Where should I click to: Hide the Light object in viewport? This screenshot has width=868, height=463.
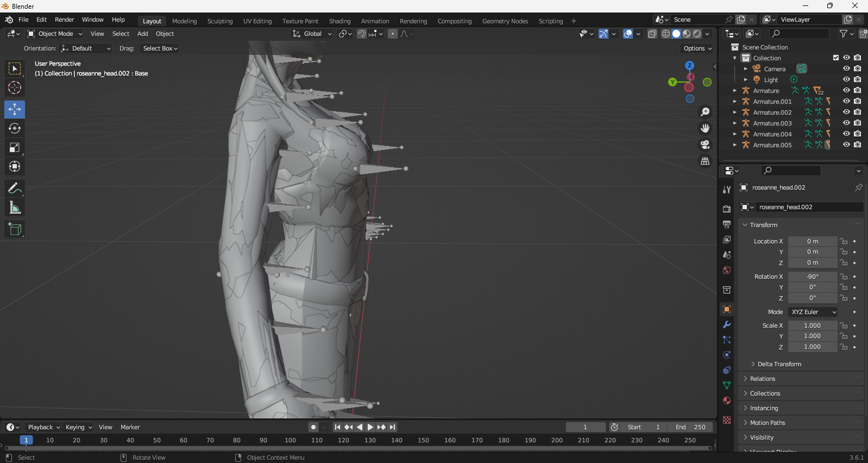(x=846, y=79)
